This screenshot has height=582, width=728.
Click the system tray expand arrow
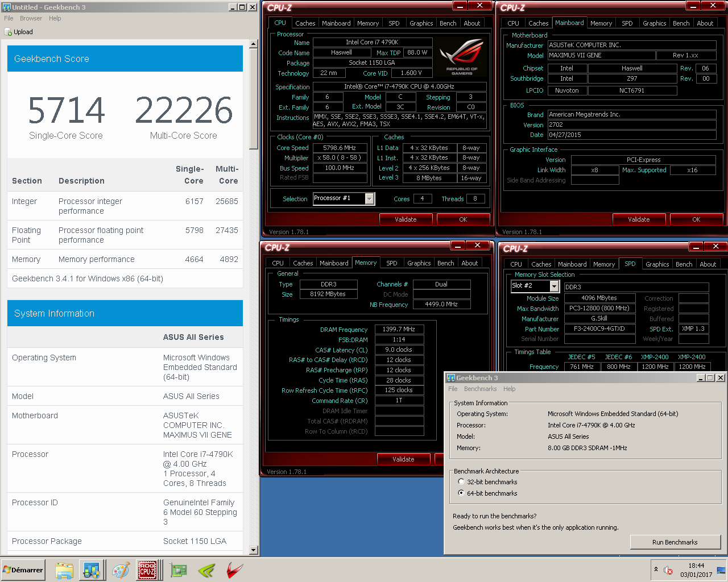point(656,569)
